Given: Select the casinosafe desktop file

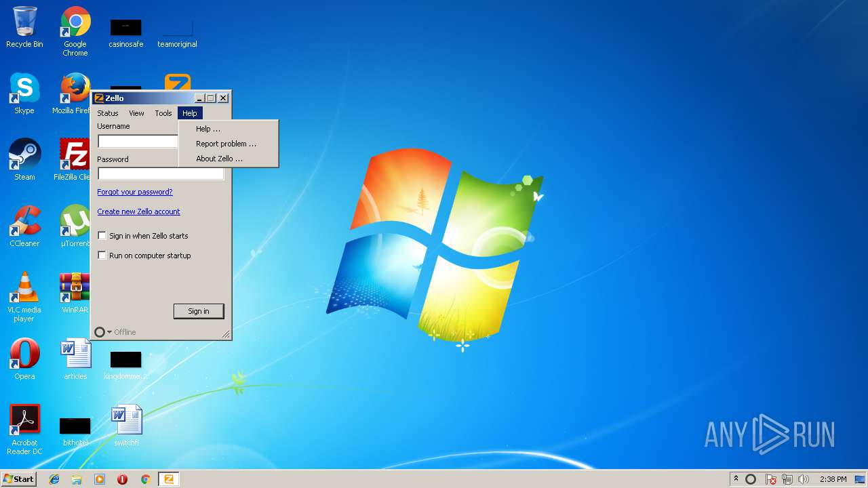Looking at the screenshot, I should [126, 33].
